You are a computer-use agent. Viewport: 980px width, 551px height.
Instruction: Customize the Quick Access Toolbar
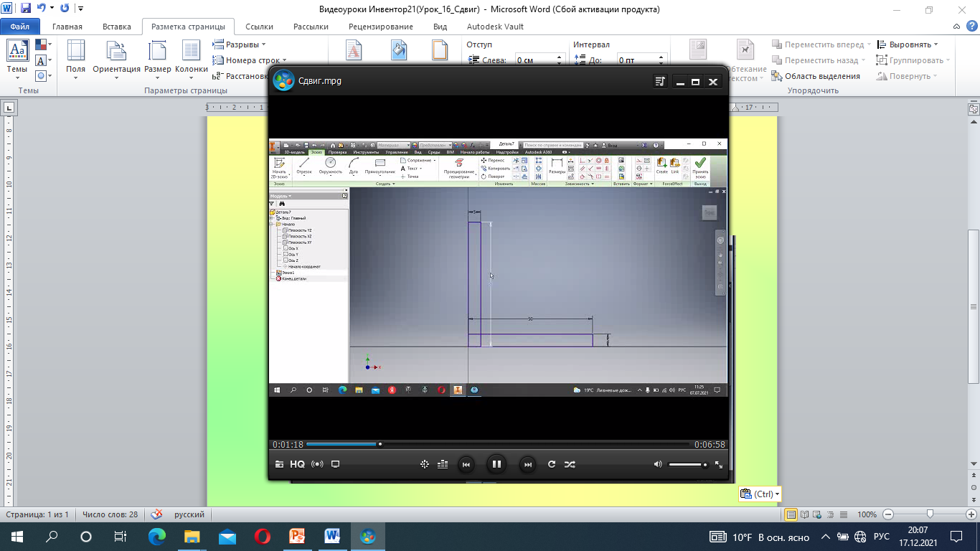pos(80,9)
